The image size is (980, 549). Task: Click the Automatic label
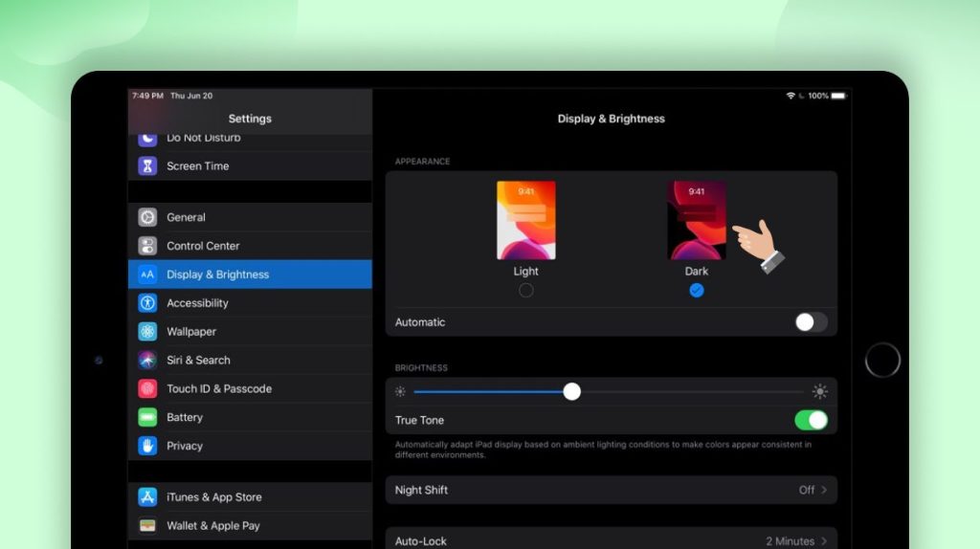click(420, 322)
